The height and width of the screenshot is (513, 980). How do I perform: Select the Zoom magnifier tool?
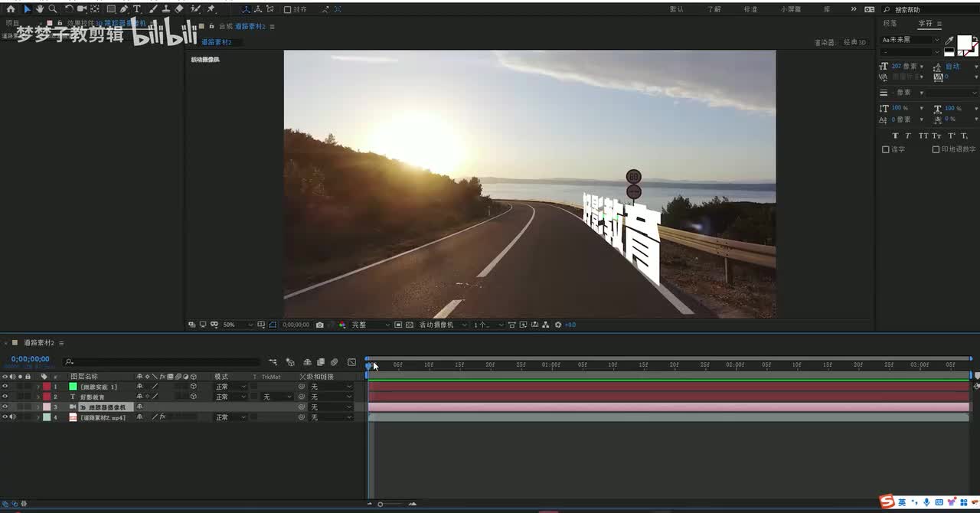52,9
